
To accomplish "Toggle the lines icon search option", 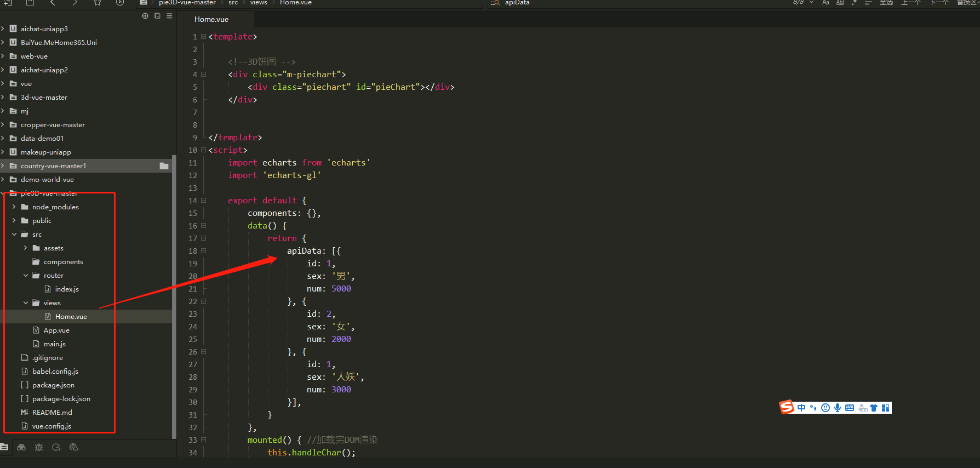I will [868, 3].
